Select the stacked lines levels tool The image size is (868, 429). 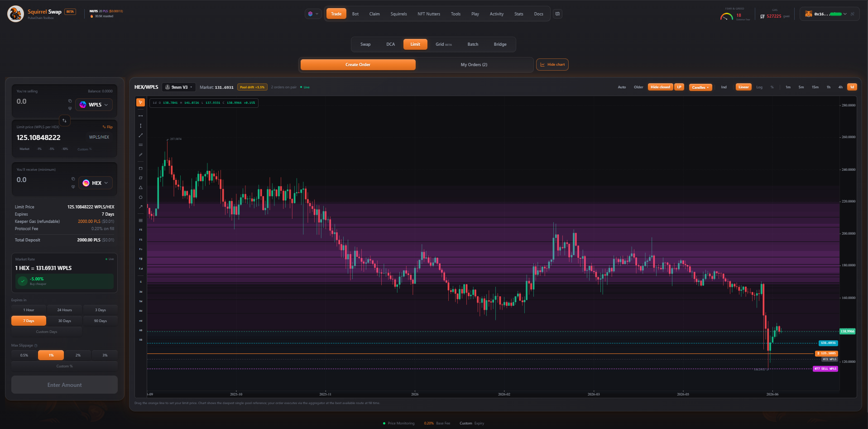(140, 221)
